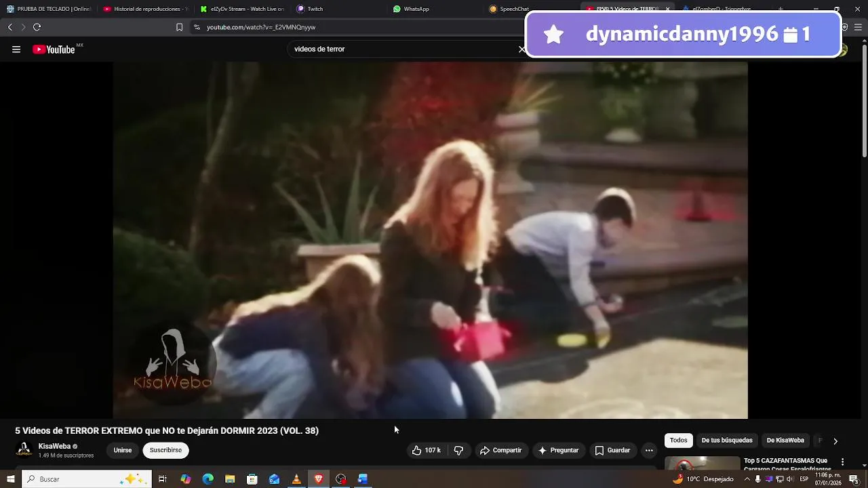Switch to the Twitch tab
Viewport: 868px width, 488px height.
pos(339,9)
